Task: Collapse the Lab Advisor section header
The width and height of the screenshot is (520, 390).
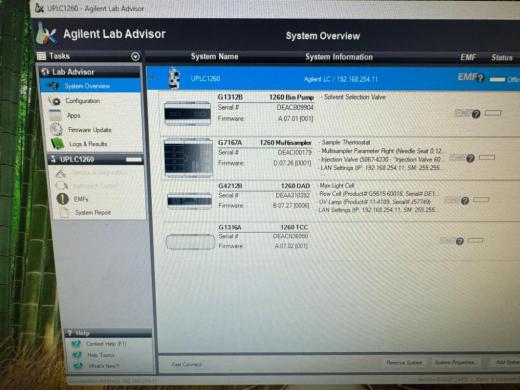Action: [x=90, y=72]
